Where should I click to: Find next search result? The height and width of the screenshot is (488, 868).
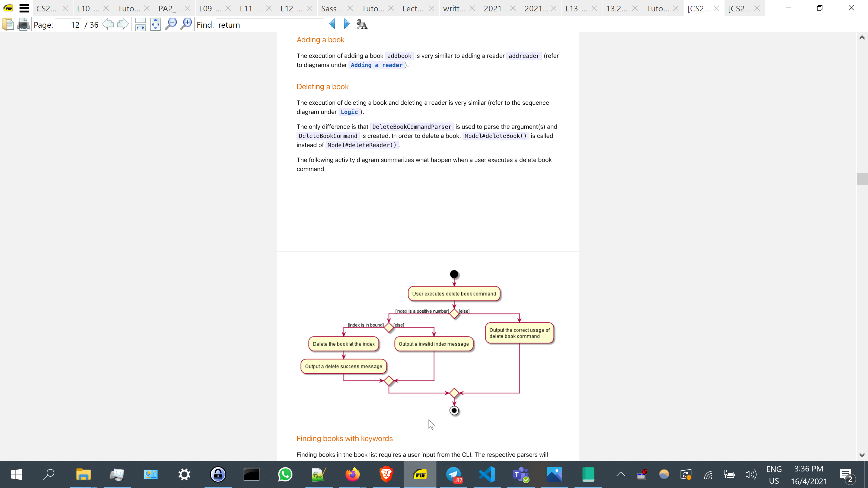pos(347,24)
